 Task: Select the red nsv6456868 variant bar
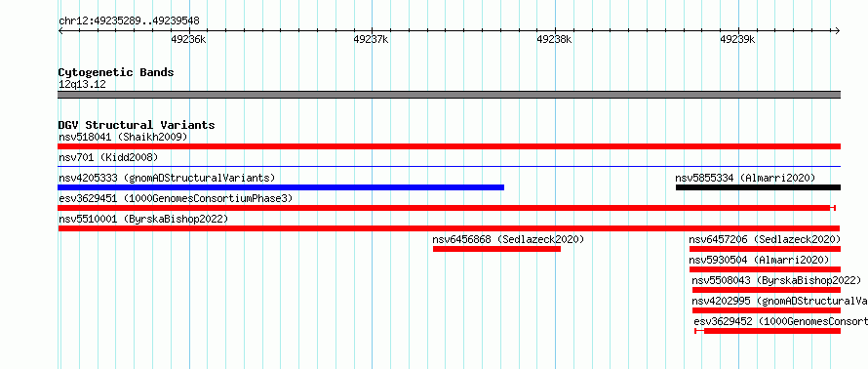[x=496, y=249]
